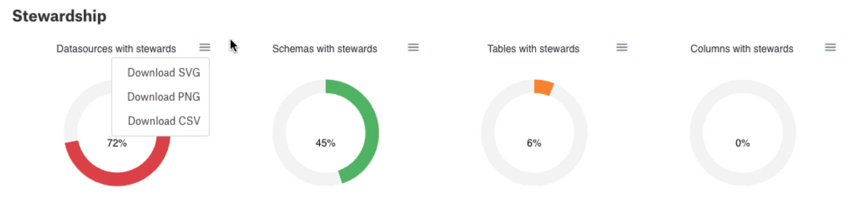Click the Tables with stewards title
Image resolution: width=868 pixels, height=201 pixels.
tap(533, 49)
